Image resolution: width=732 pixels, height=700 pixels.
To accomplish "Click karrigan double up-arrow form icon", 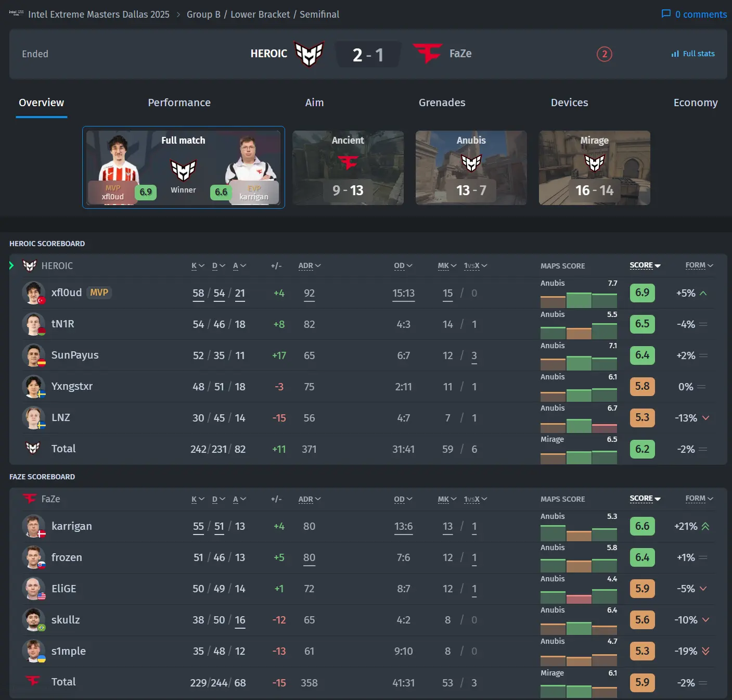I will (x=705, y=526).
